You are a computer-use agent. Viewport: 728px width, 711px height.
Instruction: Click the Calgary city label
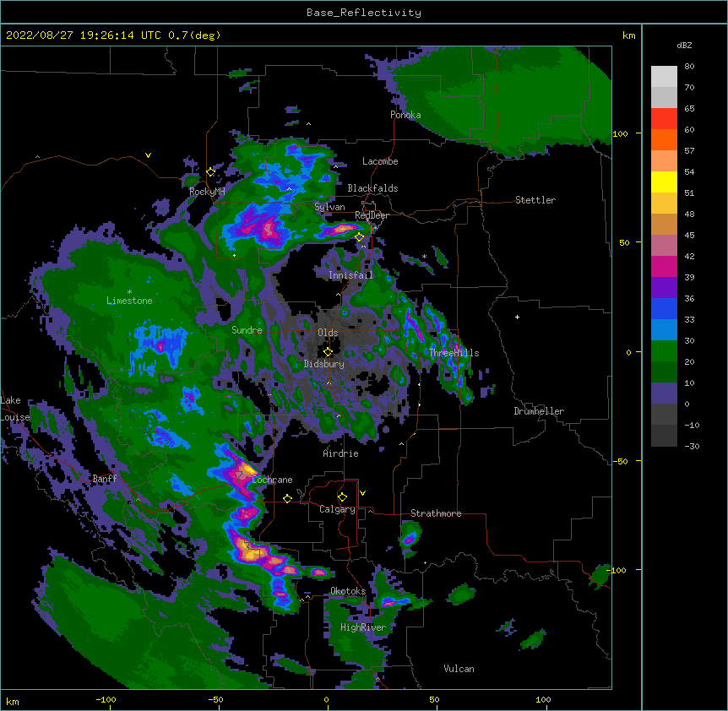(x=337, y=509)
